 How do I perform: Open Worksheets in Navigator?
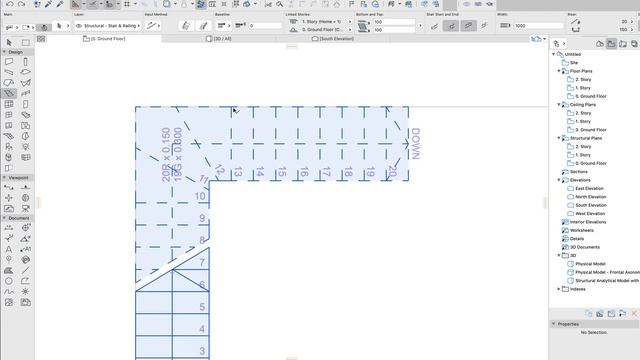pyautogui.click(x=582, y=231)
